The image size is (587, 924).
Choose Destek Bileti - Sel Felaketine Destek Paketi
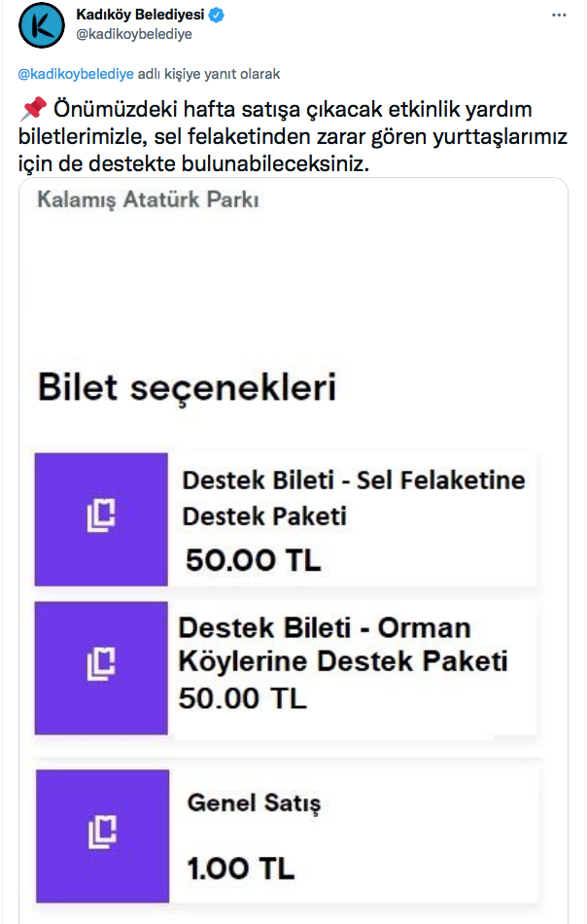coord(353,498)
